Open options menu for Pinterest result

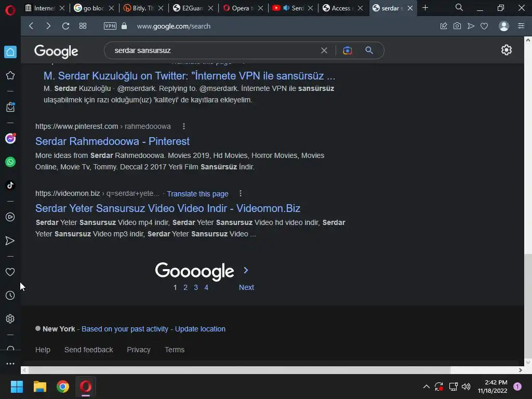184,126
